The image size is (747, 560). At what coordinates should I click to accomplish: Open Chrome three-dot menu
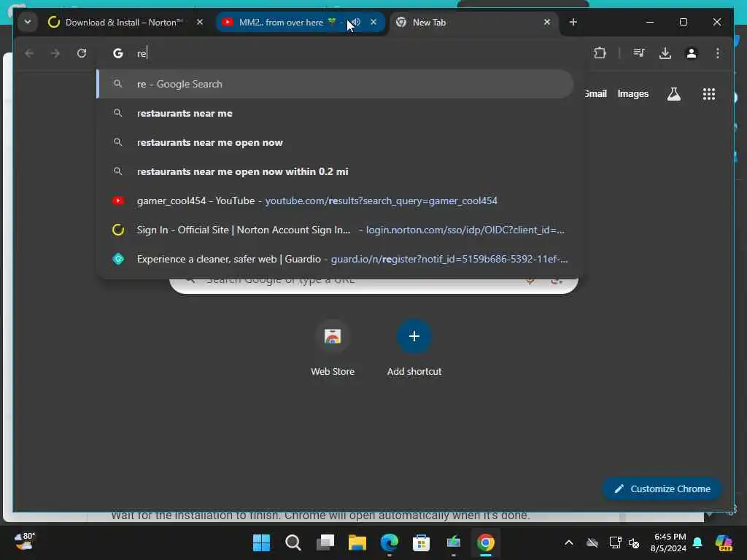718,52
